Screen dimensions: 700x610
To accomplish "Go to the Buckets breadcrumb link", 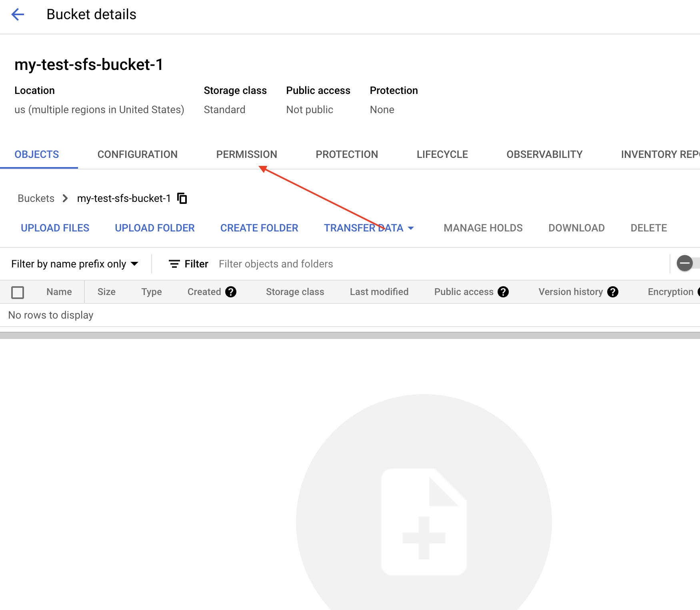I will 36,198.
